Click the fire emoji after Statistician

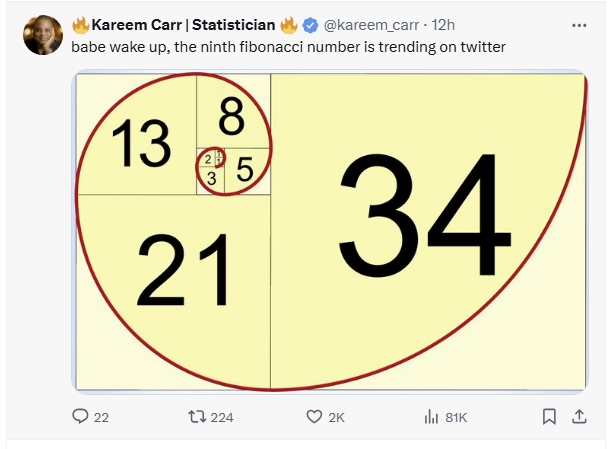point(288,25)
